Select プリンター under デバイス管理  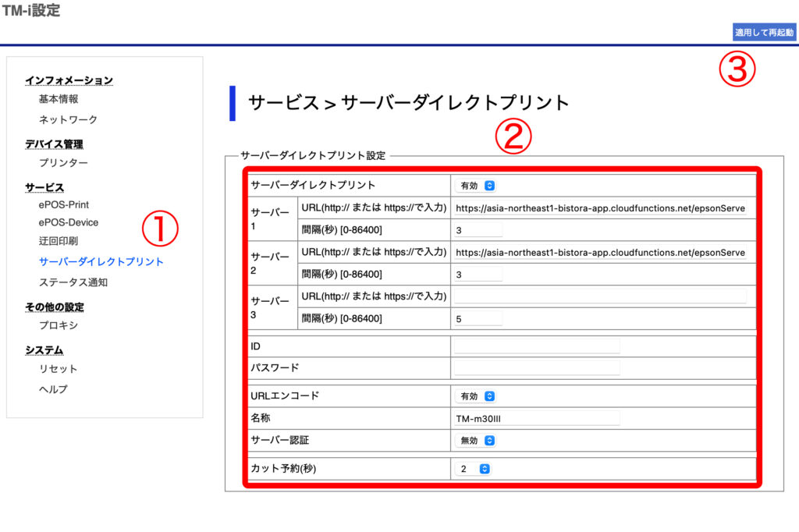tap(63, 163)
